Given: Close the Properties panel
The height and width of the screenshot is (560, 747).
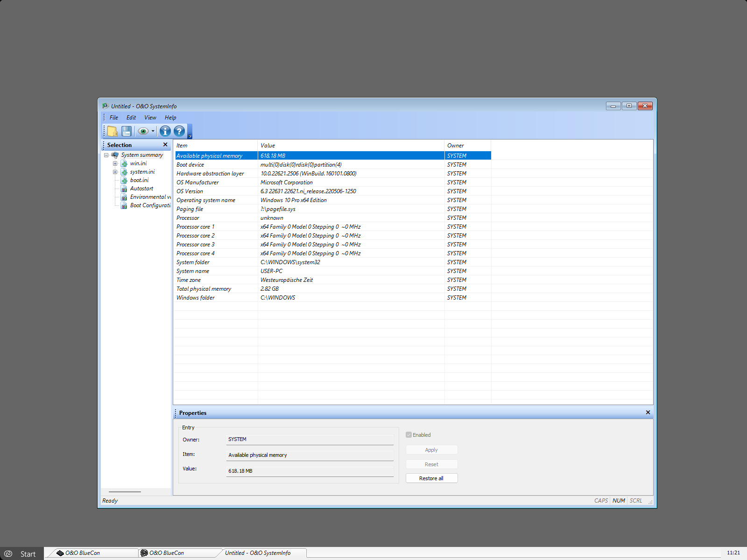Looking at the screenshot, I should click(x=648, y=413).
